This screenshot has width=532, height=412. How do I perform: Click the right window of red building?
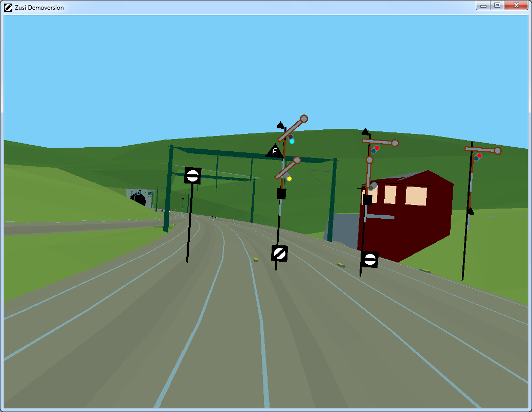pyautogui.click(x=416, y=196)
